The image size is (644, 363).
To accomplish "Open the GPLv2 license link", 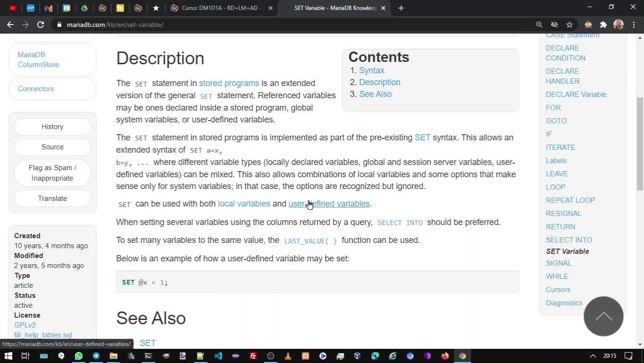I will (x=25, y=325).
